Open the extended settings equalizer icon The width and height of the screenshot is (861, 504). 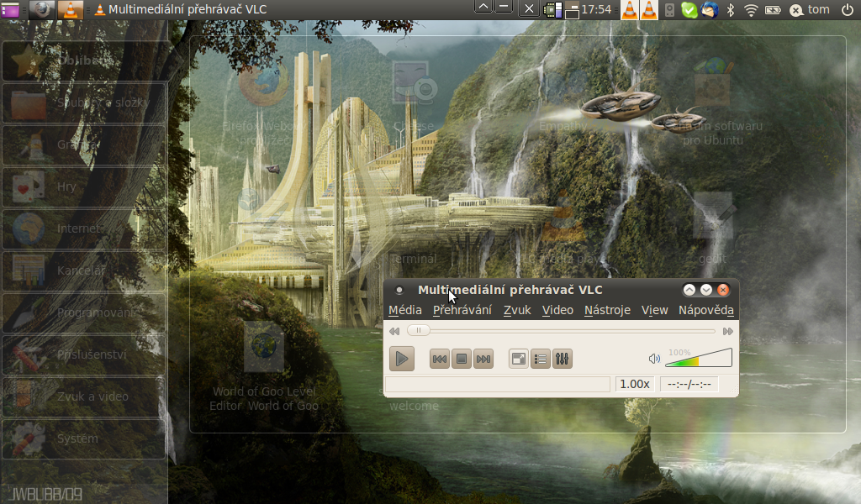coord(563,360)
